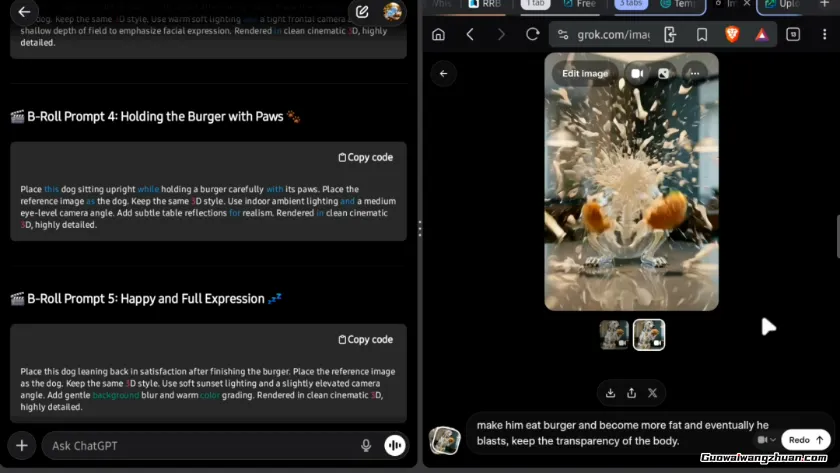Bookmark the current grok.com page
Viewport: 840px width, 473px height.
[x=702, y=34]
